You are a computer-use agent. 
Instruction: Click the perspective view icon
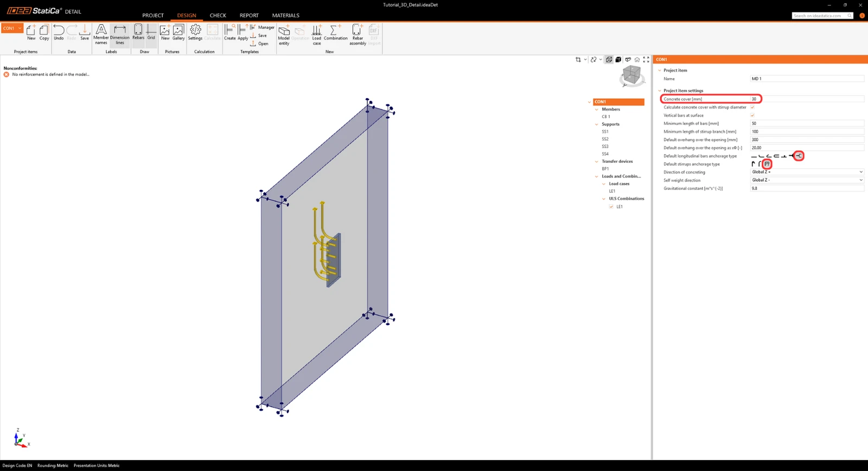click(x=628, y=60)
